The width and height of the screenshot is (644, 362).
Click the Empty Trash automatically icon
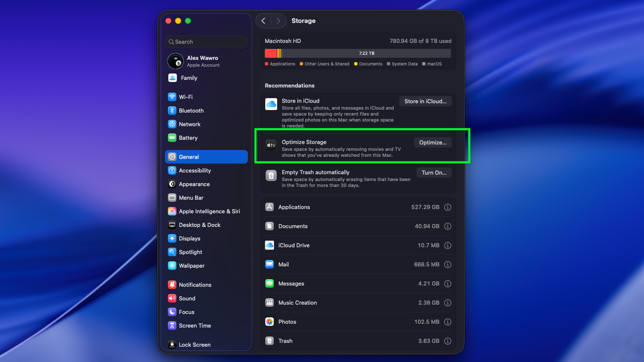271,175
